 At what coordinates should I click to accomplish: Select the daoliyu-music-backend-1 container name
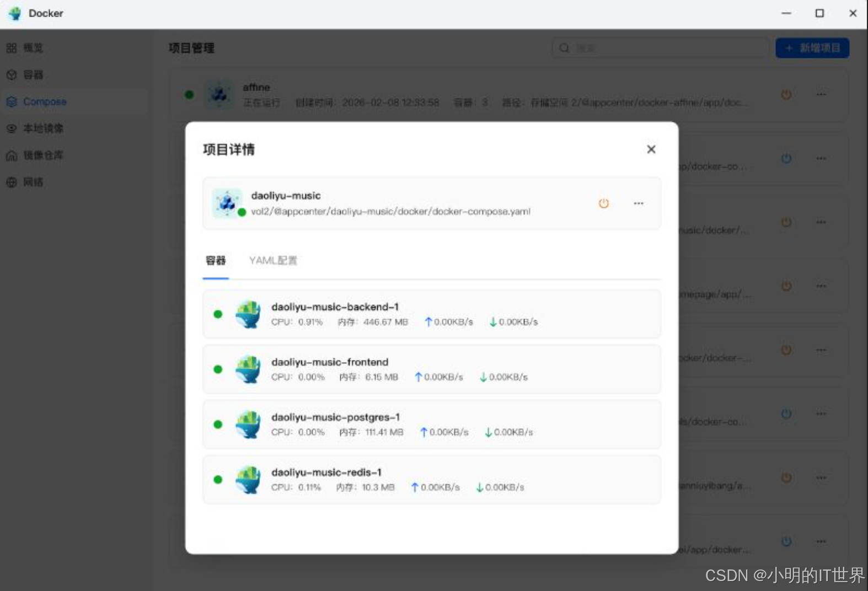coord(335,307)
